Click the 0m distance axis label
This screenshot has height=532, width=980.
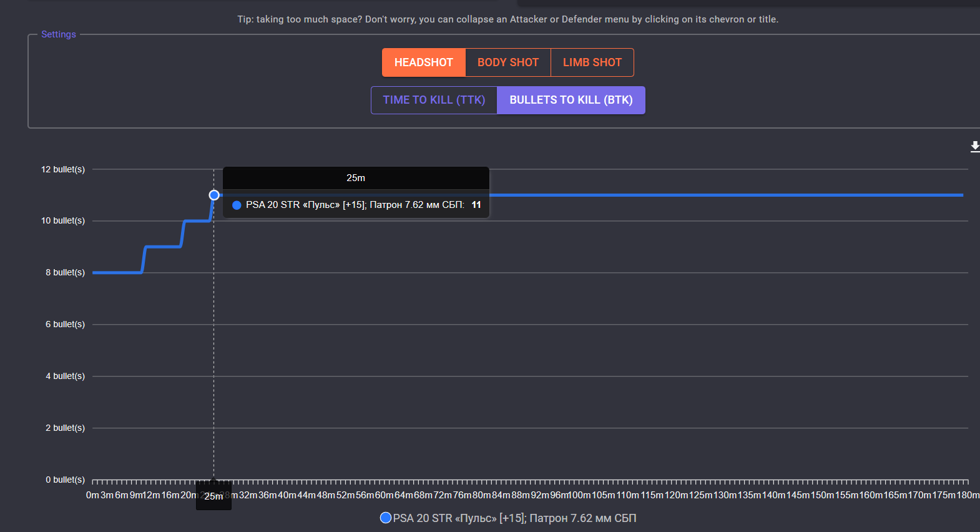(92, 495)
